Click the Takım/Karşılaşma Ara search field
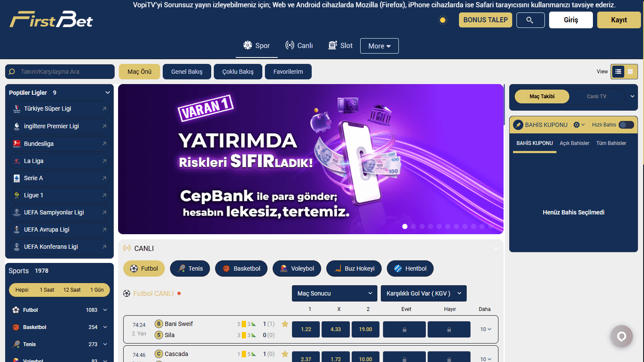This screenshot has width=644, height=362. 60,72
